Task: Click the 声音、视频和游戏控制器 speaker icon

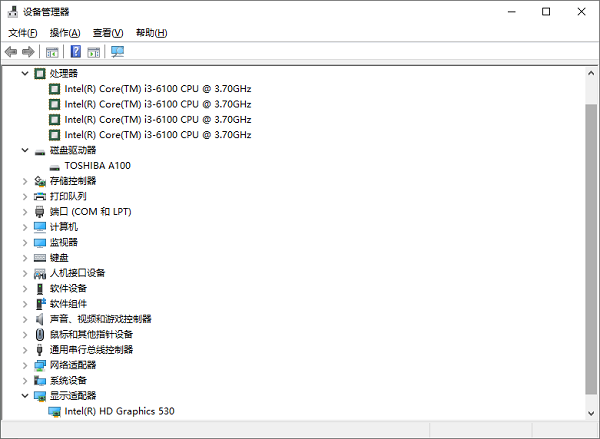Action: pos(40,319)
